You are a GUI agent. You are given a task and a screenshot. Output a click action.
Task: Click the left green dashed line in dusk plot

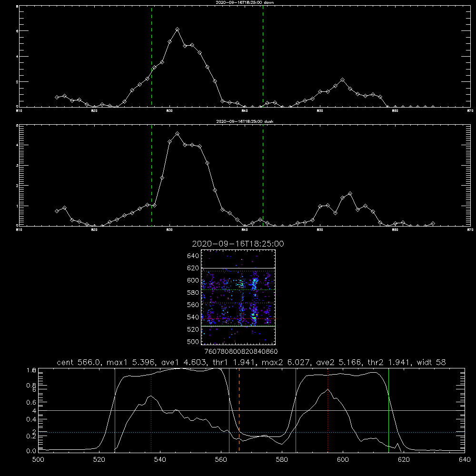click(x=151, y=175)
